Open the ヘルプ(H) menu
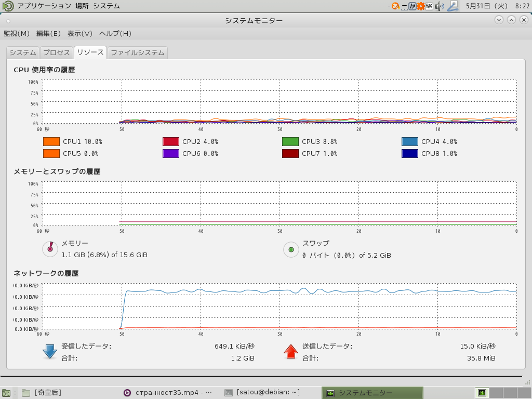532x399 pixels. [x=115, y=33]
